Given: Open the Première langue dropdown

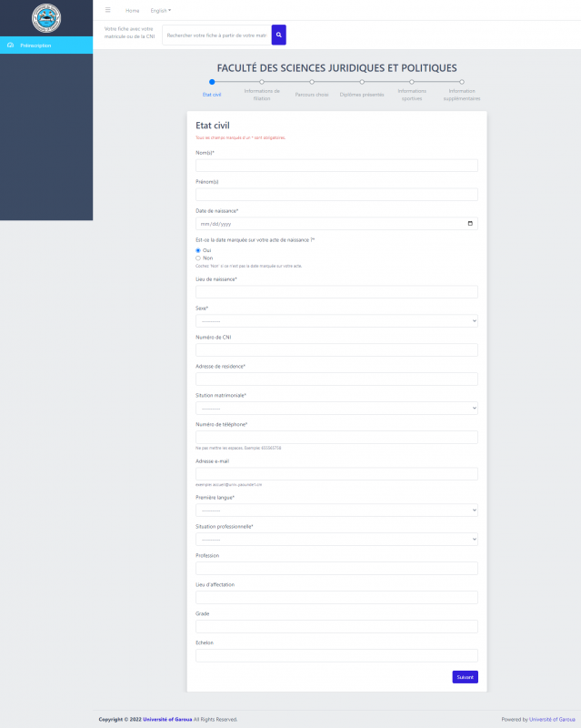Looking at the screenshot, I should click(336, 511).
